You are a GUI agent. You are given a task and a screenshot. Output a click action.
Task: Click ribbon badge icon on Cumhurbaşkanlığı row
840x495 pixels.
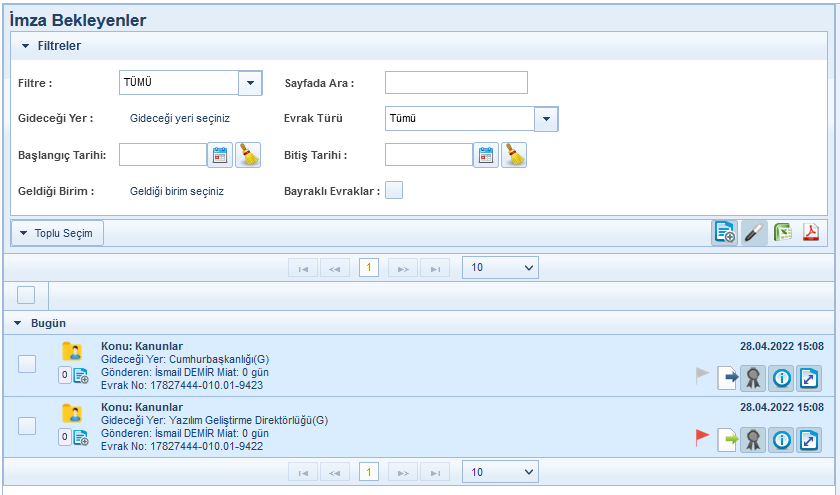753,378
